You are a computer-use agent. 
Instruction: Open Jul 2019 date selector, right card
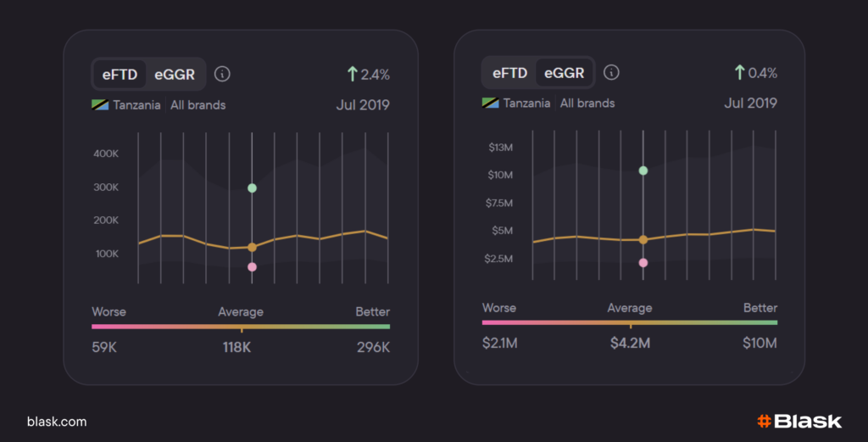(750, 103)
